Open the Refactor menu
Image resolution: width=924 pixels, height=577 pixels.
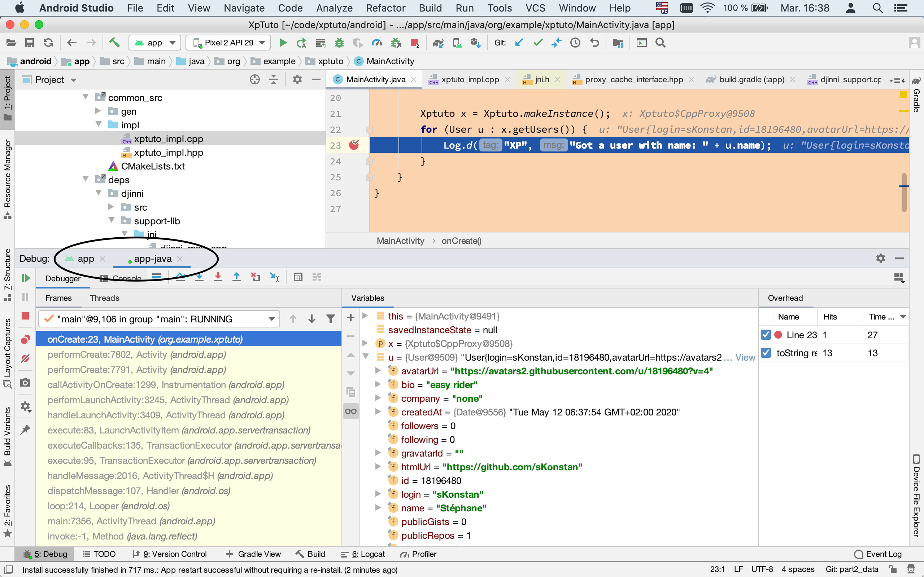pos(385,8)
